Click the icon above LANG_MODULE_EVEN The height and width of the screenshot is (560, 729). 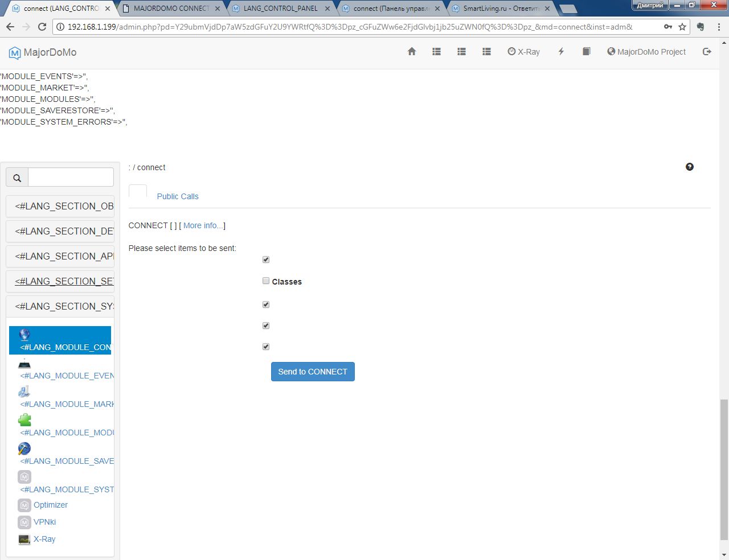[x=24, y=364]
